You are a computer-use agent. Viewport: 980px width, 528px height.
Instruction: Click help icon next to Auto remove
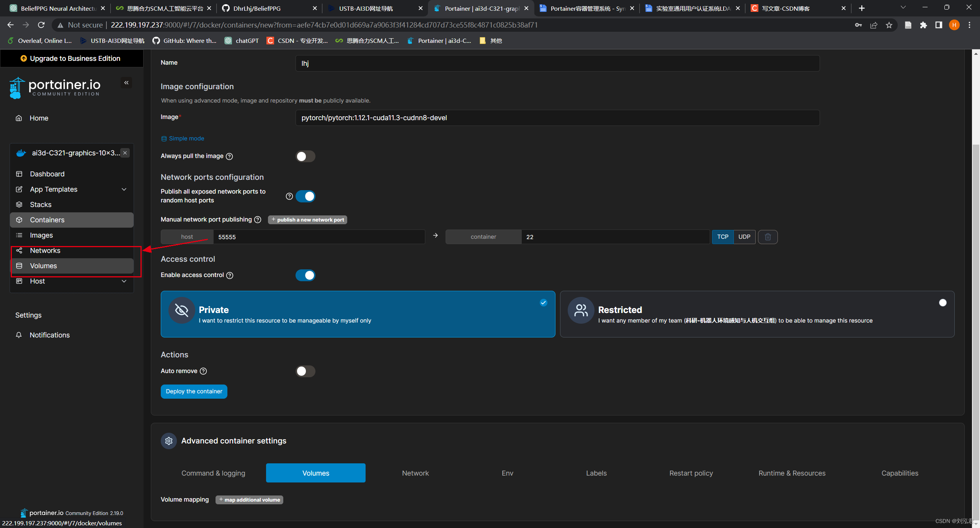tap(204, 371)
